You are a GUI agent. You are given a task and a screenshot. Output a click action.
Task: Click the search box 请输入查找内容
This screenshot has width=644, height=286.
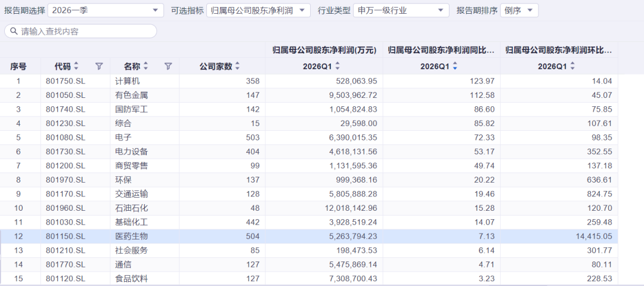tap(80, 31)
